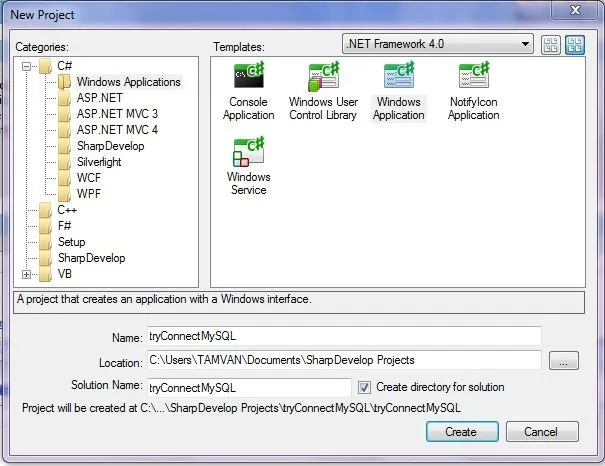This screenshot has width=605, height=466.
Task: Click the project Name input field
Action: pyautogui.click(x=344, y=336)
